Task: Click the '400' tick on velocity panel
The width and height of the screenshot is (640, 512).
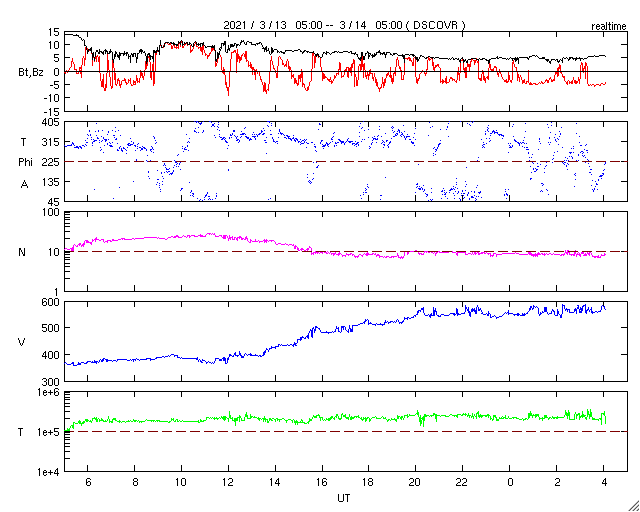Action: click(51, 355)
